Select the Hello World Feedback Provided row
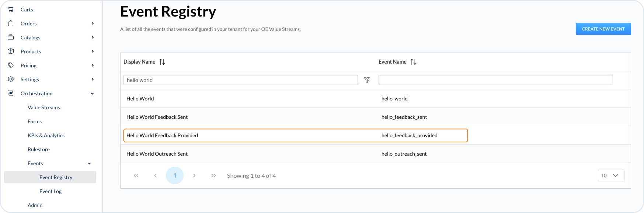 click(295, 135)
